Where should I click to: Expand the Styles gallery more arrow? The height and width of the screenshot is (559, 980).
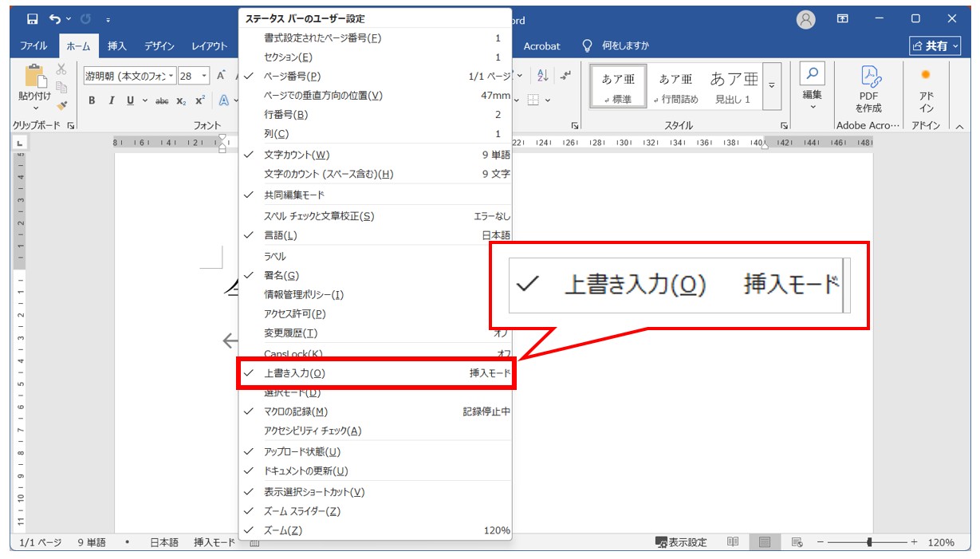point(772,85)
